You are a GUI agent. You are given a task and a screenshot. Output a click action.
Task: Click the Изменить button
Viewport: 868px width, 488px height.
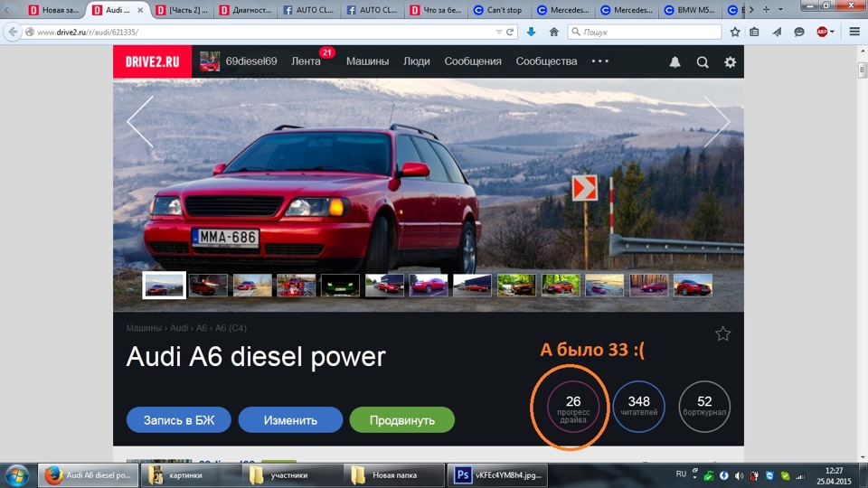pos(290,420)
